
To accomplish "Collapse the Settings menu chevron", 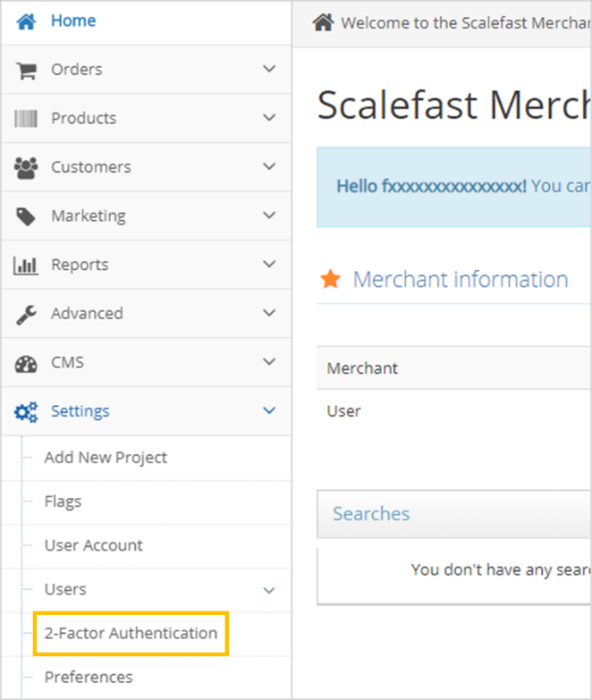I will point(269,411).
